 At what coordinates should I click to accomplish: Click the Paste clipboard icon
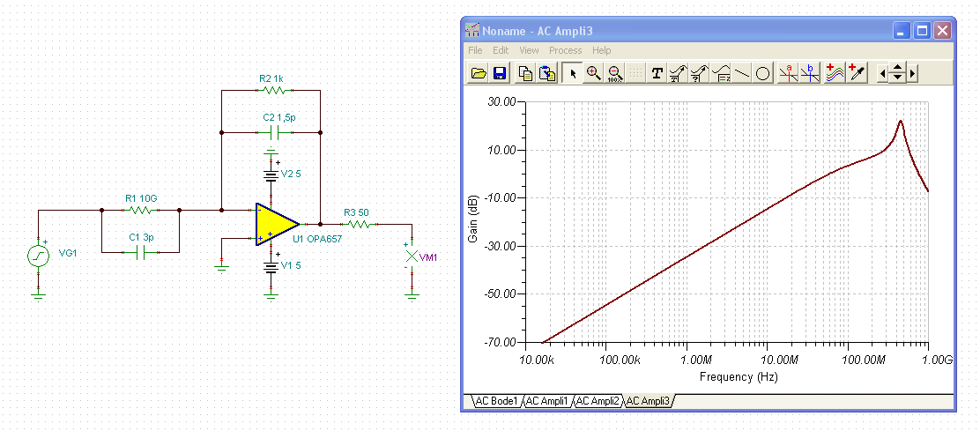[547, 73]
